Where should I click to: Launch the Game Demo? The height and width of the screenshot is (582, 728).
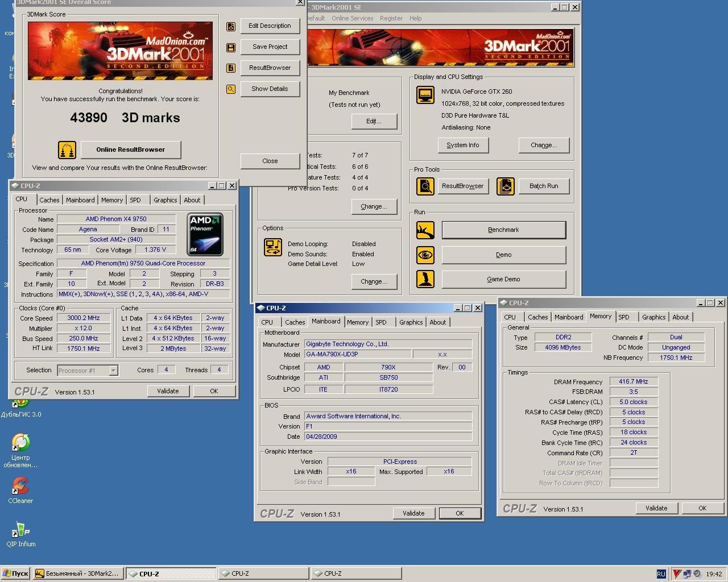tap(504, 279)
